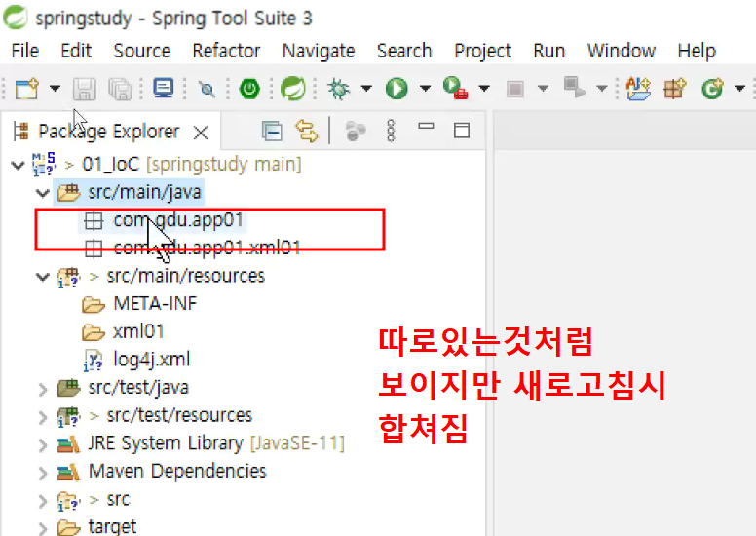Select the Package Explorer tab
756x536 pixels.
click(108, 132)
